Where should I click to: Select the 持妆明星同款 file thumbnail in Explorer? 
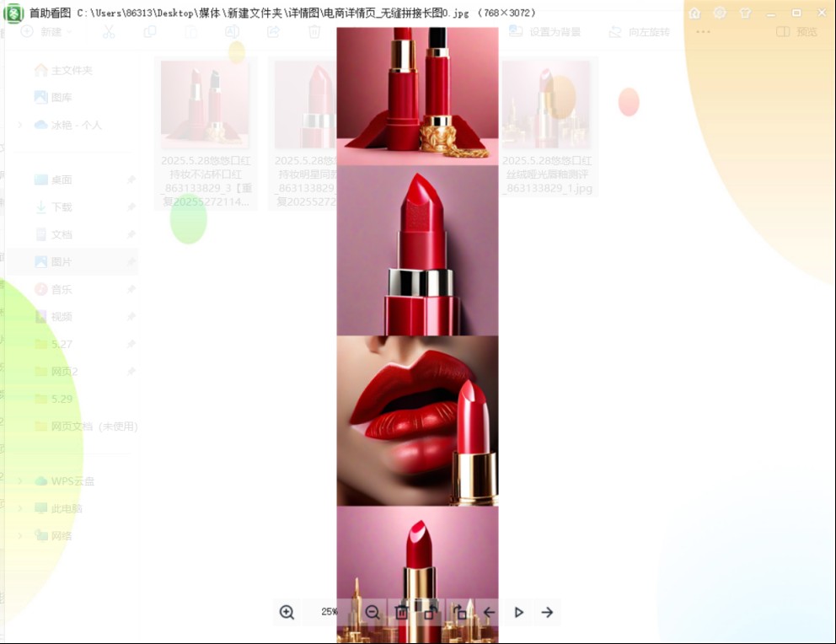(x=306, y=104)
